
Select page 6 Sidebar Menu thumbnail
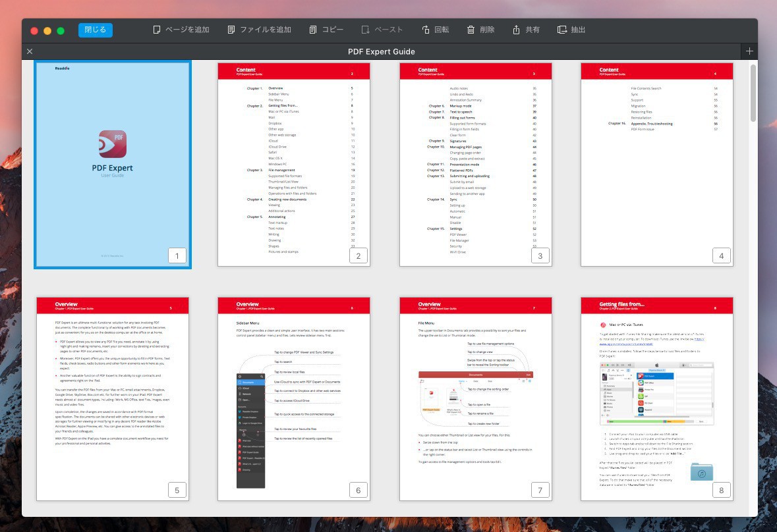point(294,399)
